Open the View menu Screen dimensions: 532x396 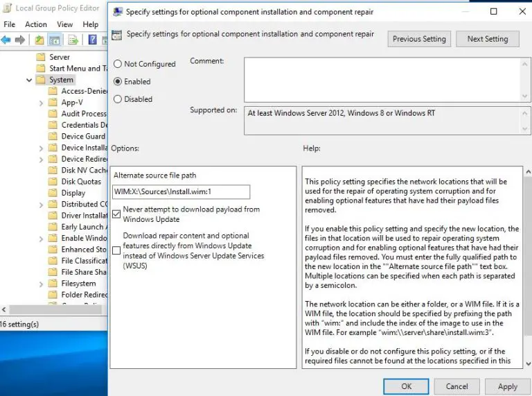click(x=65, y=24)
